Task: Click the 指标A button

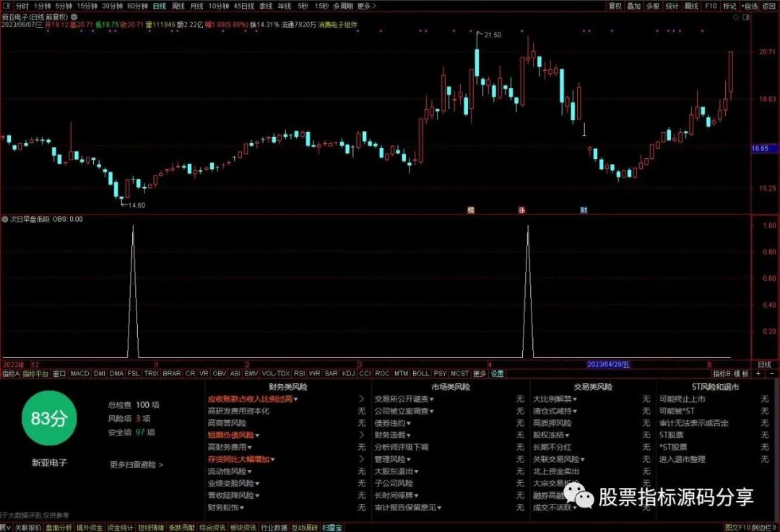Action: click(10, 373)
